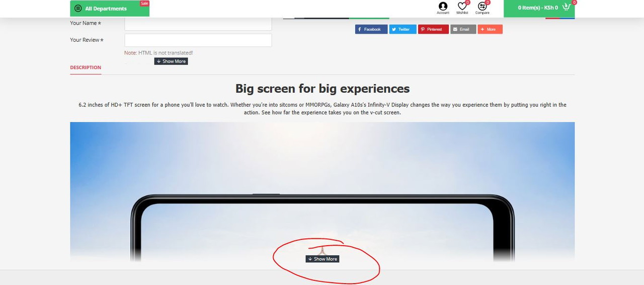The image size is (644, 285).
Task: Click the Your Name input field
Action: click(198, 24)
